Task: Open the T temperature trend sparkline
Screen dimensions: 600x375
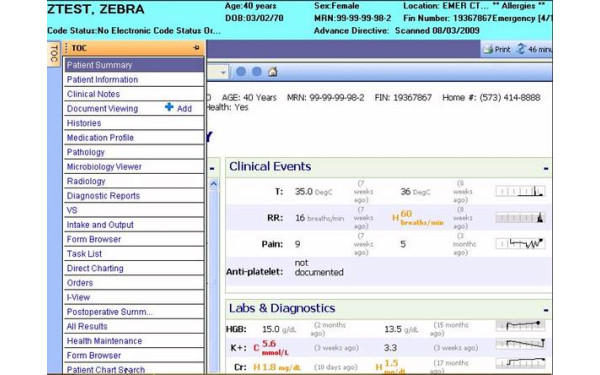Action: click(520, 191)
